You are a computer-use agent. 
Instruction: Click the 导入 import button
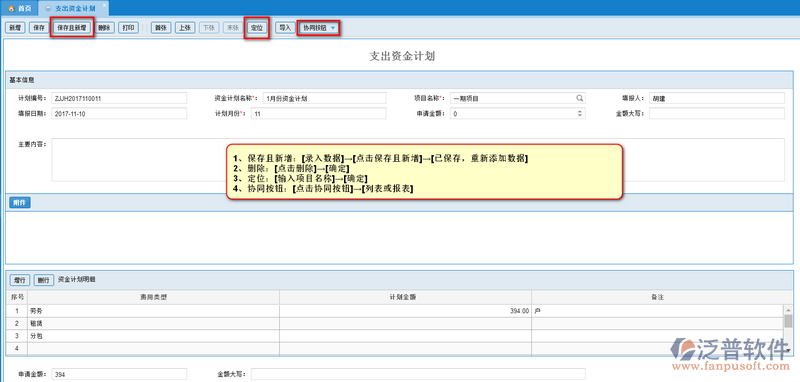tap(285, 28)
